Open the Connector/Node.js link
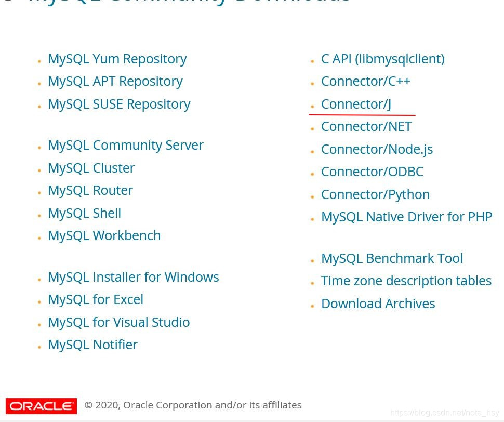 377,150
